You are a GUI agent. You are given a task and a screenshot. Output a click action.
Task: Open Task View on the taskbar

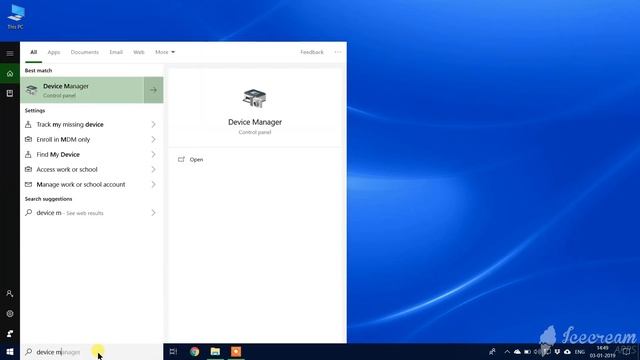(173, 351)
